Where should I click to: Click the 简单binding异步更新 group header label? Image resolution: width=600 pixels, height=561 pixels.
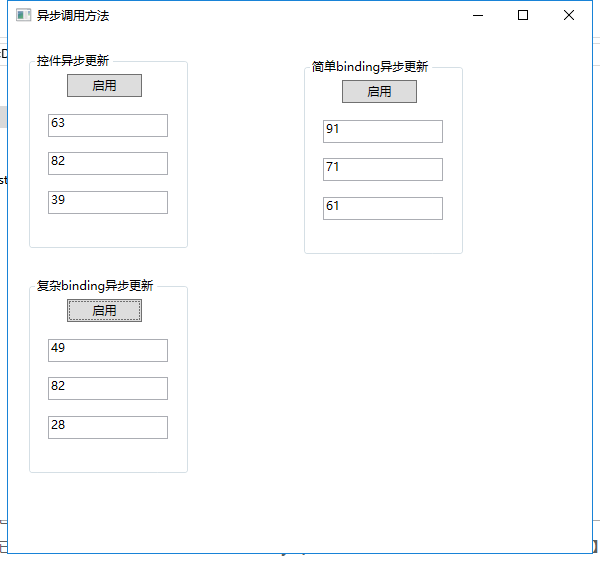tap(369, 67)
